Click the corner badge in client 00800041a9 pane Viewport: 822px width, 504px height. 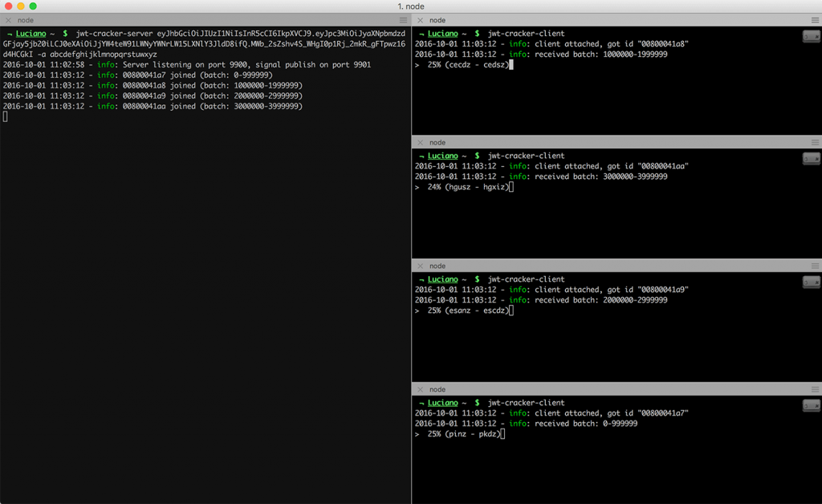click(811, 282)
